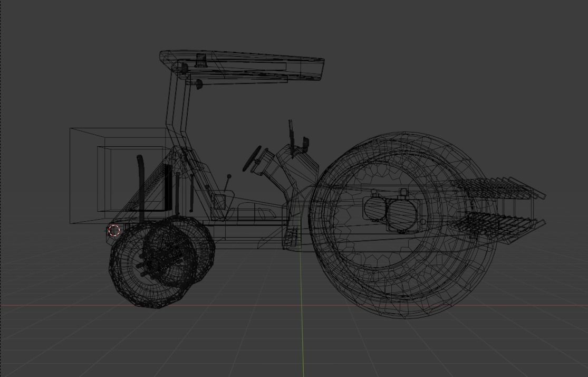The image size is (588, 377).
Task: Select the large empty box at the rear
Action: tap(127, 176)
